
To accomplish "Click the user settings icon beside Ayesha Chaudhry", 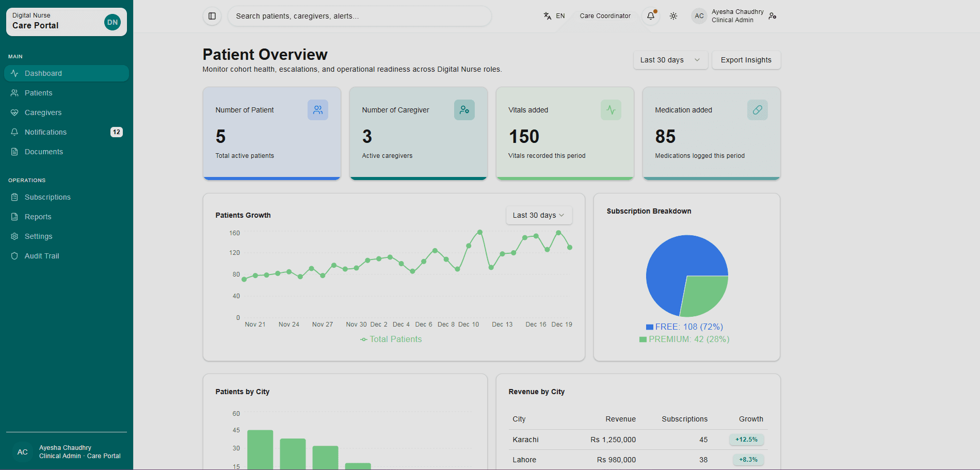I will point(773,16).
